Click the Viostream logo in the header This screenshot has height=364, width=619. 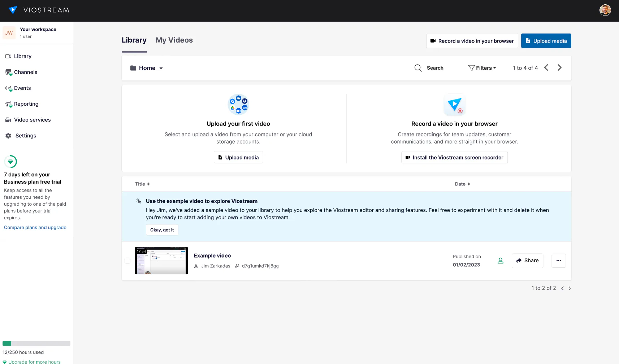(x=39, y=10)
